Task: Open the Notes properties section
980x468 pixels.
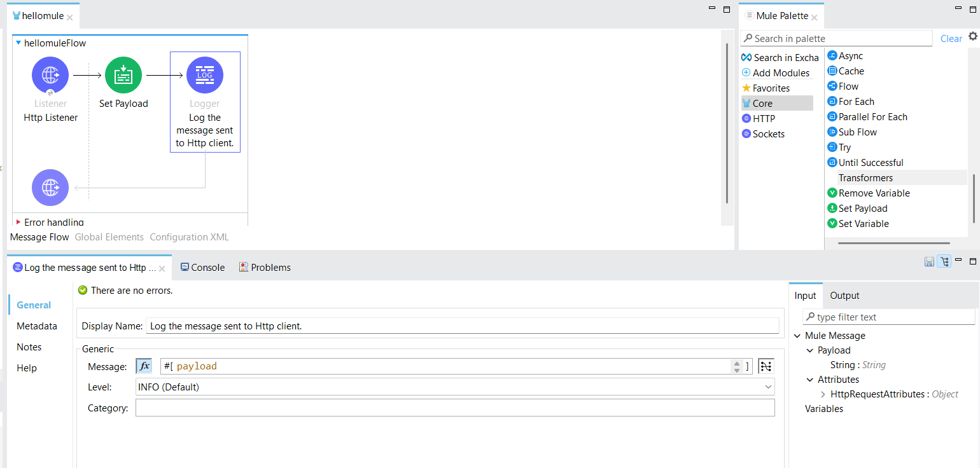Action: pos(29,347)
